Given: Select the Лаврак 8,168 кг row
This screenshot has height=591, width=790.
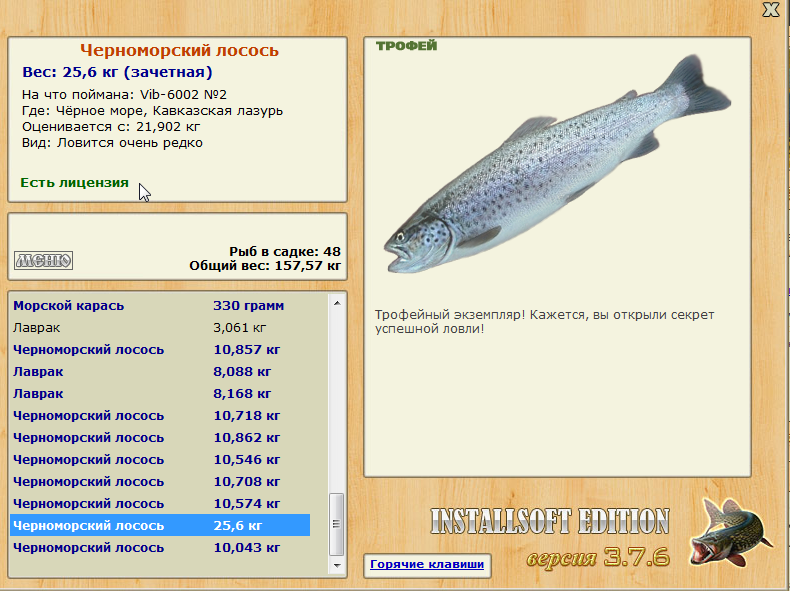Looking at the screenshot, I should (160, 394).
